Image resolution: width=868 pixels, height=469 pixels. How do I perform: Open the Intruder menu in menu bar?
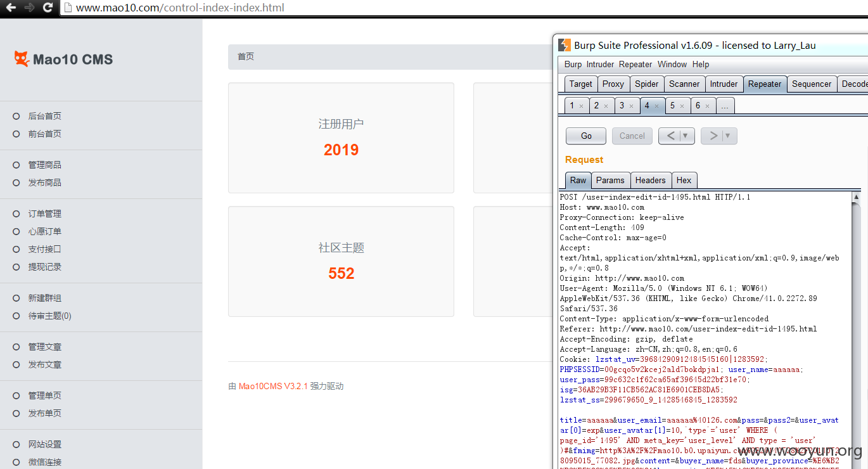point(600,64)
